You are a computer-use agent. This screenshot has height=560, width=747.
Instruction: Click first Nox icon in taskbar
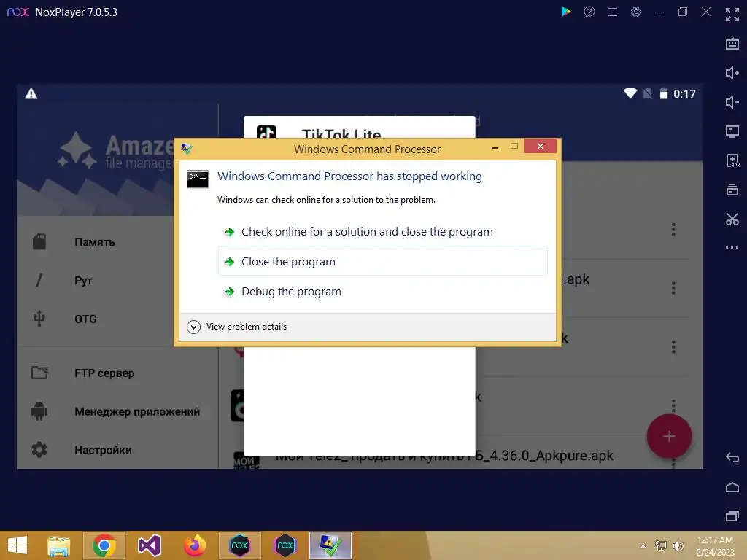239,545
